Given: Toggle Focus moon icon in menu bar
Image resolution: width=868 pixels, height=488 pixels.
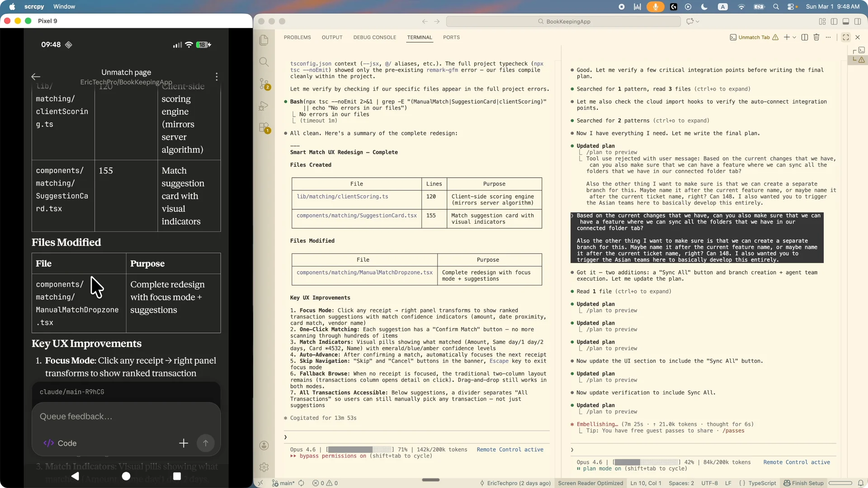Looking at the screenshot, I should click(704, 7).
